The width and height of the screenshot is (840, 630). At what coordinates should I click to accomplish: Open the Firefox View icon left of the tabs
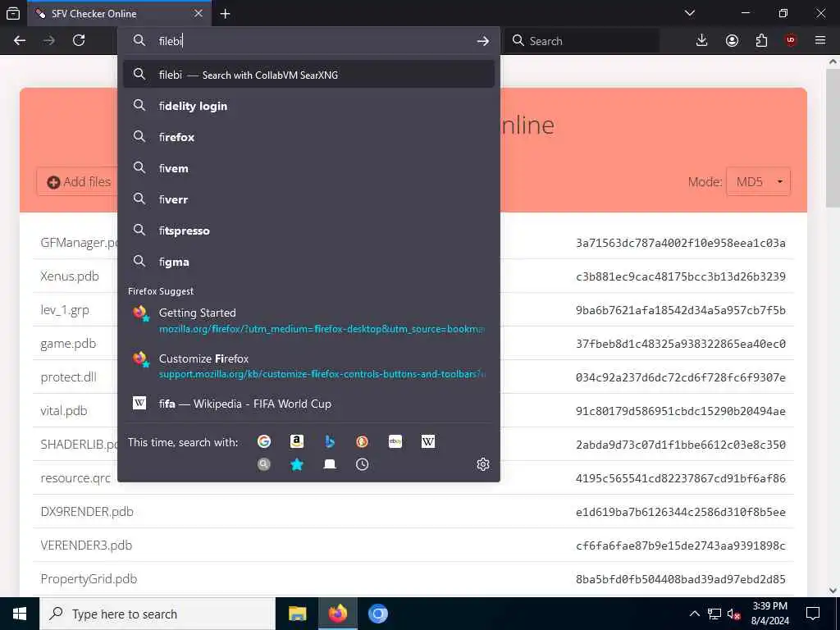pos(13,13)
